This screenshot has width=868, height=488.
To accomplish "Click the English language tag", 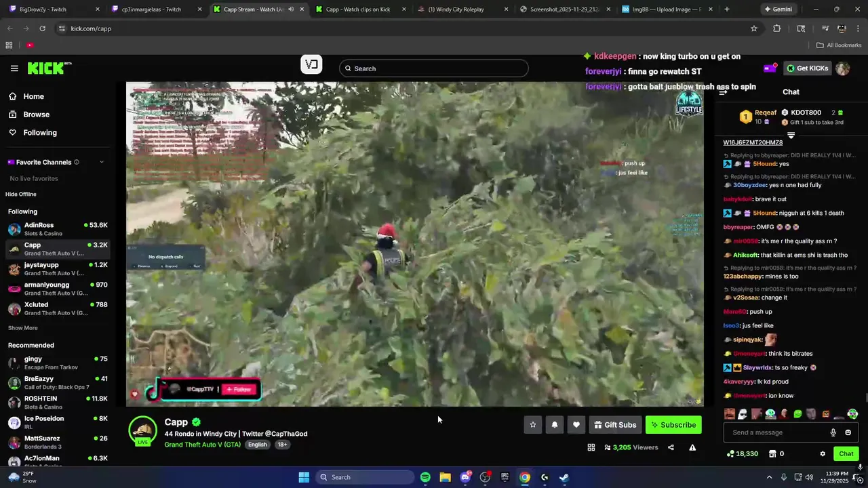I will pos(257,445).
